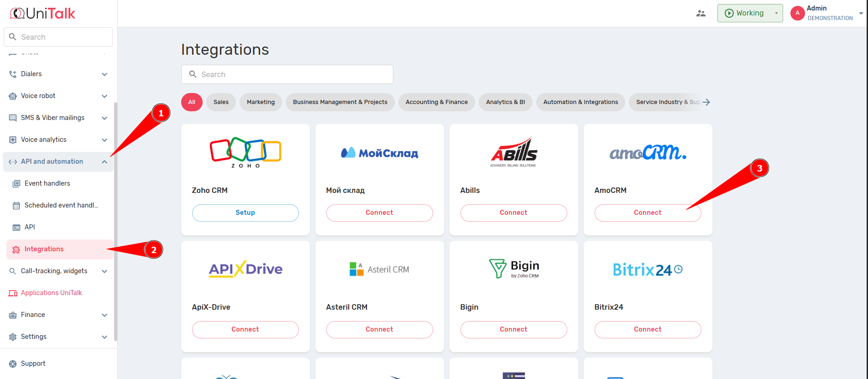Viewport: 868px width, 379px height.
Task: Open Event handlers in sidebar
Action: 47,183
